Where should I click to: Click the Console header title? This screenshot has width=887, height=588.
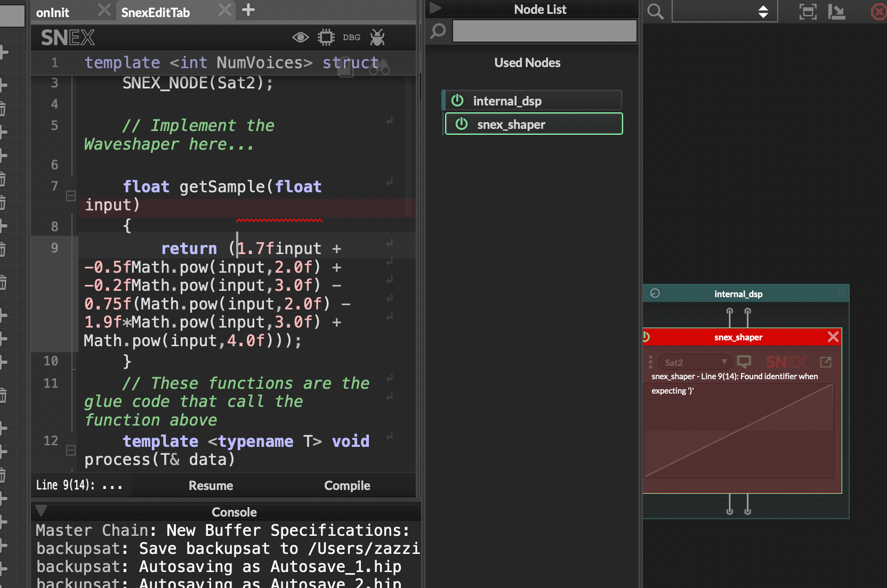[234, 512]
